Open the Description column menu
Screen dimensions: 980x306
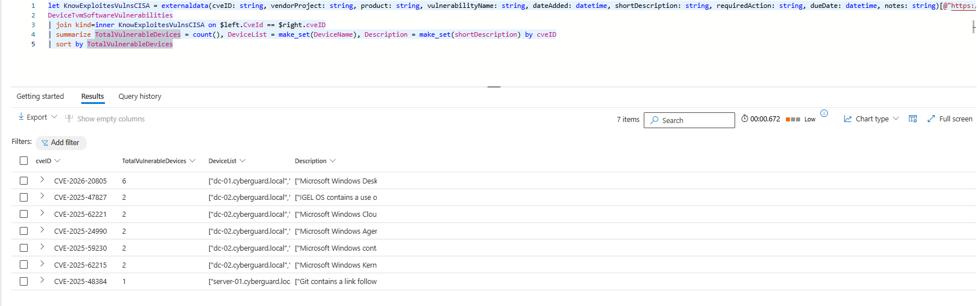coord(332,161)
